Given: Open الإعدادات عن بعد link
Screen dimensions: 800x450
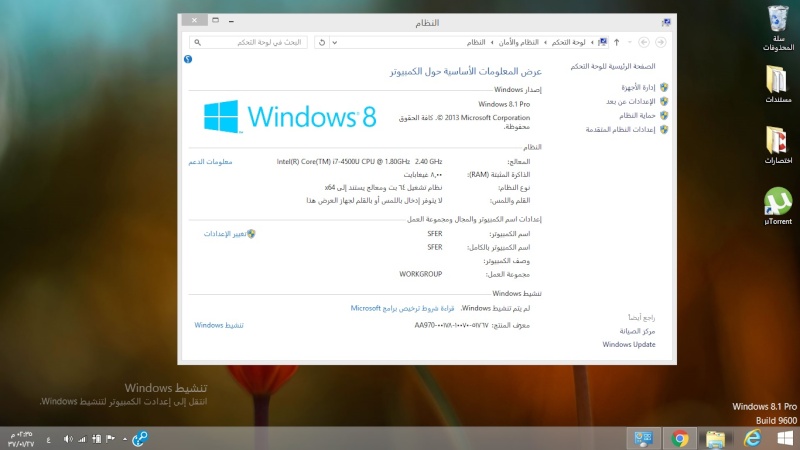Looking at the screenshot, I should tap(630, 102).
